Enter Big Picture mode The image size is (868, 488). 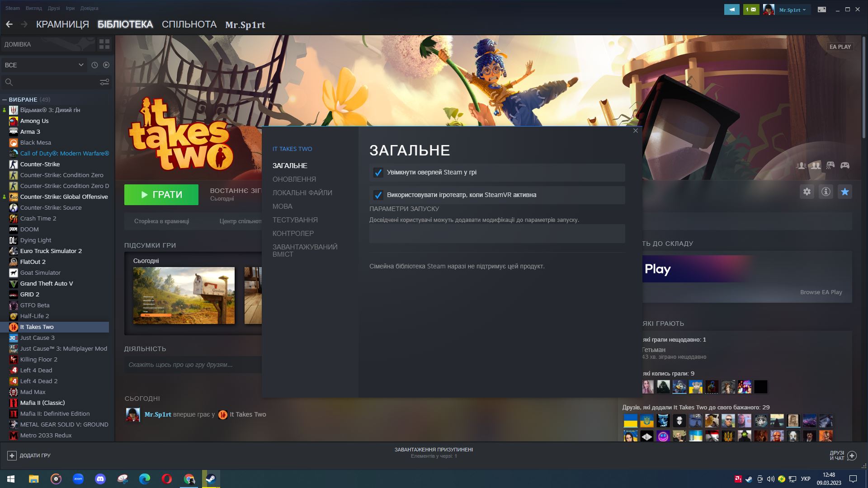tap(822, 9)
